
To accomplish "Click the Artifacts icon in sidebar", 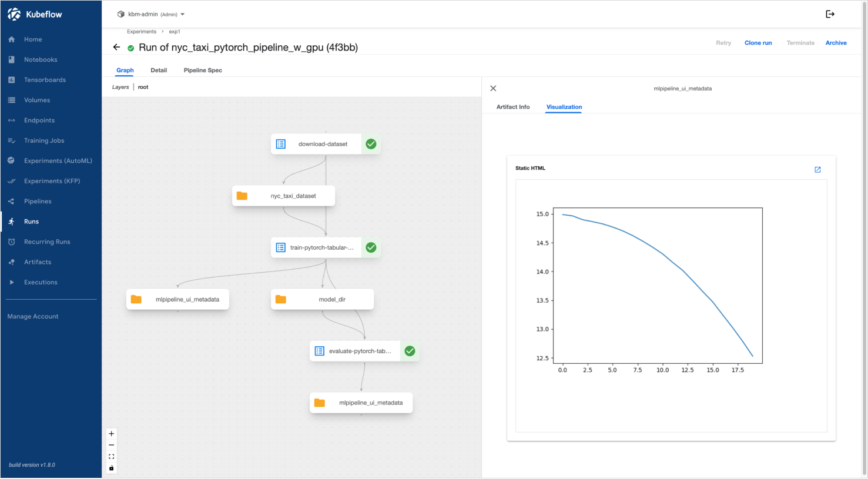I will coord(11,262).
